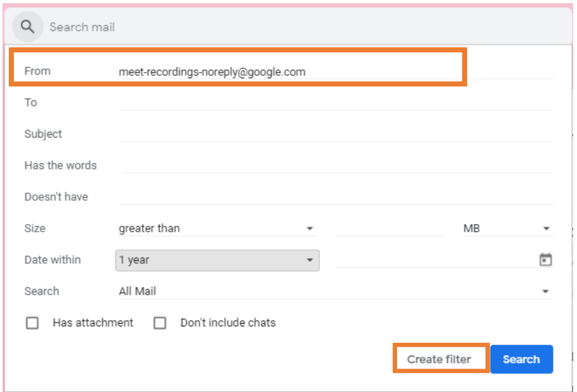This screenshot has height=392, width=577.
Task: Click the Search folder dropdown arrow
Action: (545, 291)
